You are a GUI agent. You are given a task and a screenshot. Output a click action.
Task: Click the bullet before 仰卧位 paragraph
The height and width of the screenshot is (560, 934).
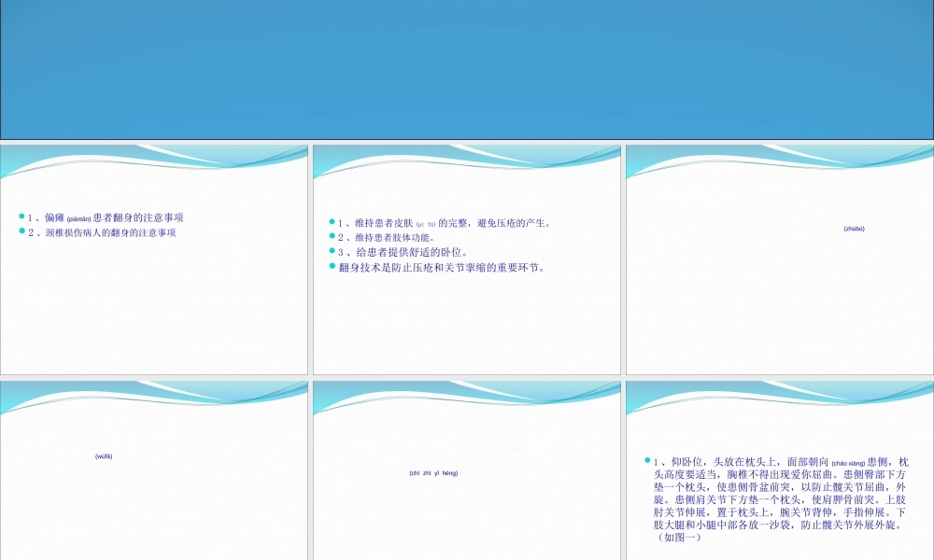(x=647, y=460)
